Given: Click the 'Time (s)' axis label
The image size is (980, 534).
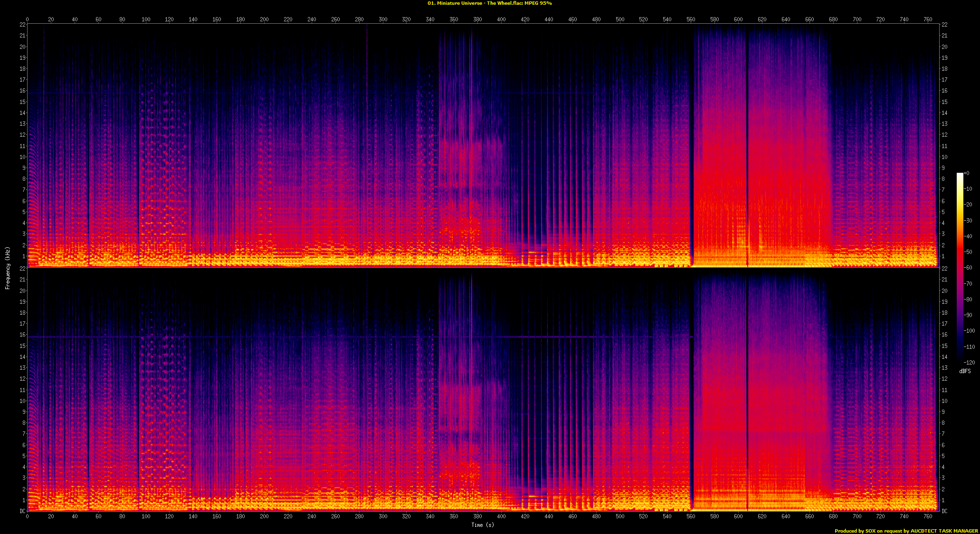Looking at the screenshot, I should [x=482, y=525].
